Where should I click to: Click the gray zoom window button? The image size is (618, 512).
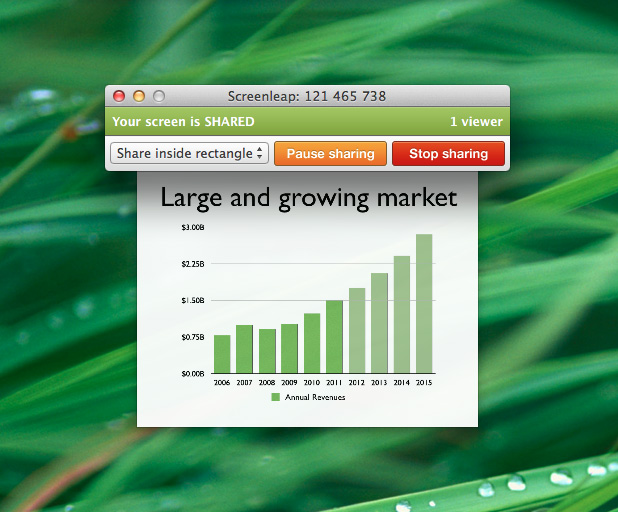click(158, 97)
